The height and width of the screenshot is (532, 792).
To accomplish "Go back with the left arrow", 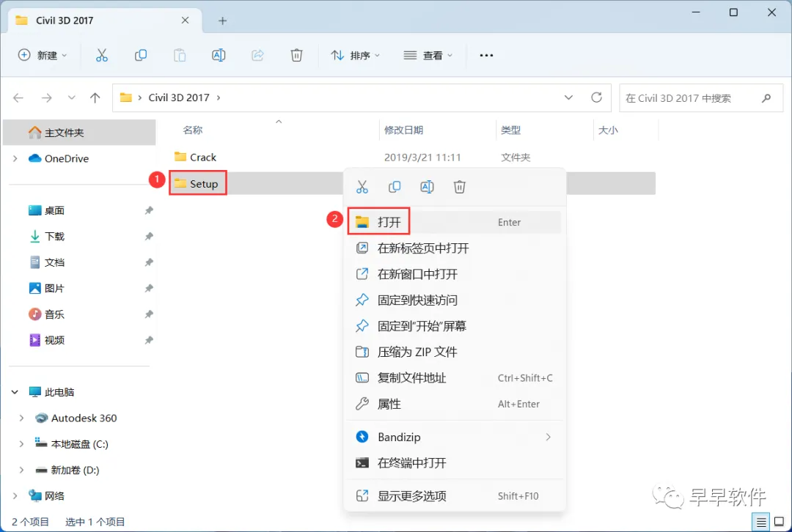I will click(18, 97).
